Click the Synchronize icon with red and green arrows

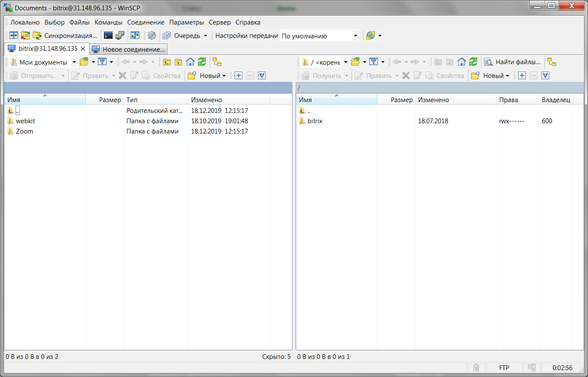(x=25, y=36)
